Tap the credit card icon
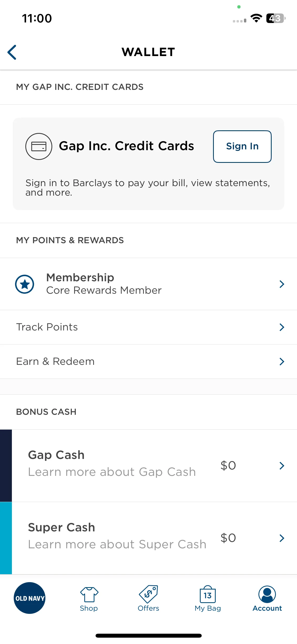The width and height of the screenshot is (297, 644). click(39, 146)
